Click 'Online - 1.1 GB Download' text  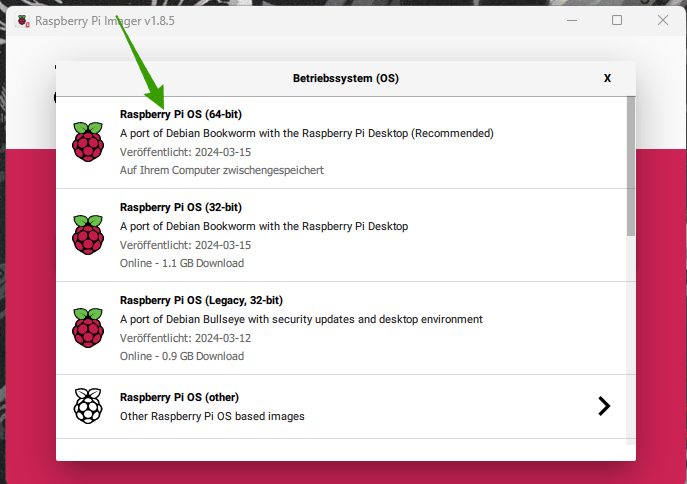pos(182,263)
